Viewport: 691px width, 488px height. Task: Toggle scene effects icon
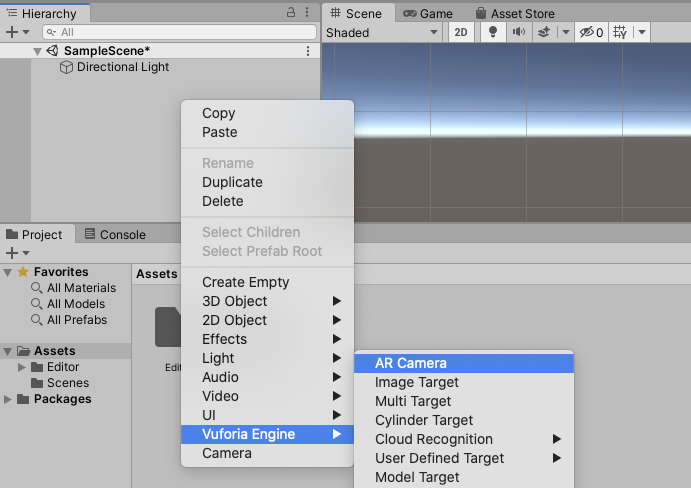(x=544, y=32)
